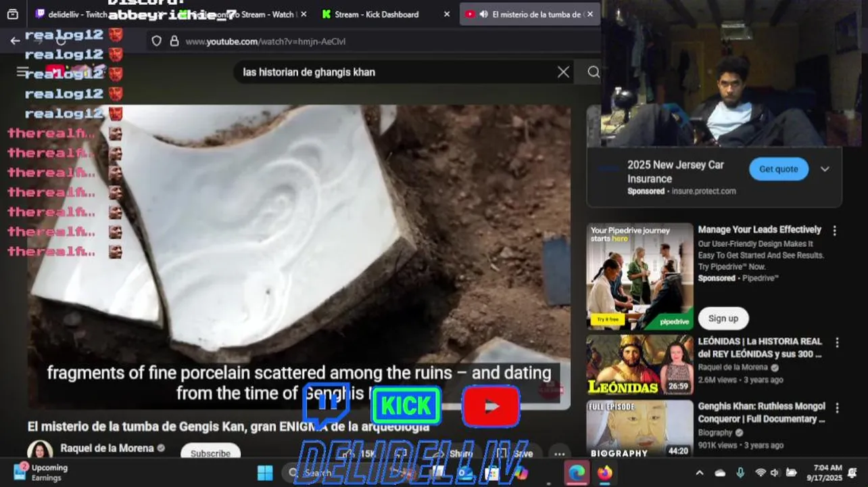Open Genghis Khan: Ruthless Mongol Conqueror title
Viewport: 868px width, 487px height.
coord(762,413)
